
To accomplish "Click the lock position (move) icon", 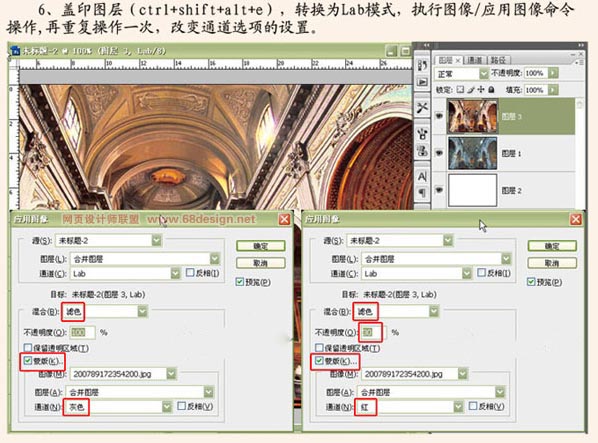I will click(x=481, y=90).
